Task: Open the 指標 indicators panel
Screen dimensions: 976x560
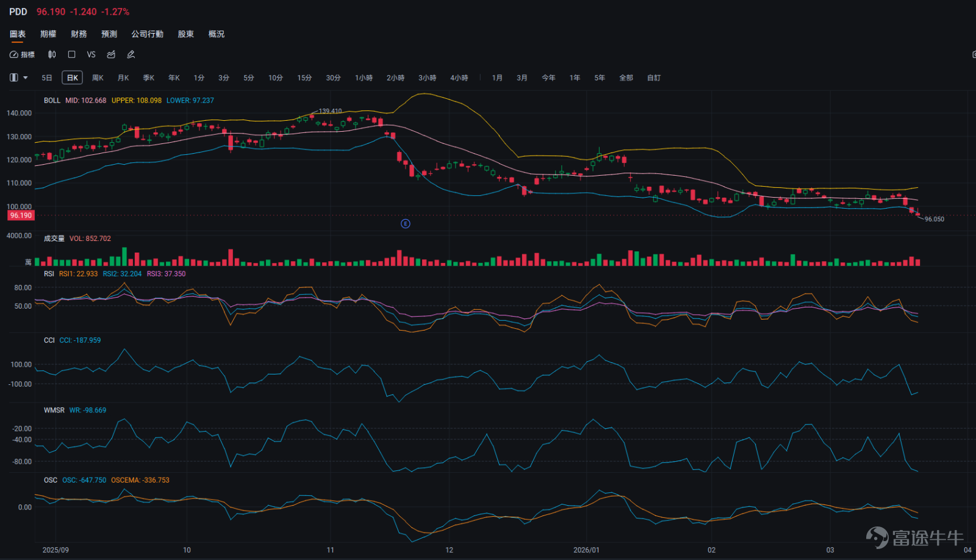Action: coord(22,55)
